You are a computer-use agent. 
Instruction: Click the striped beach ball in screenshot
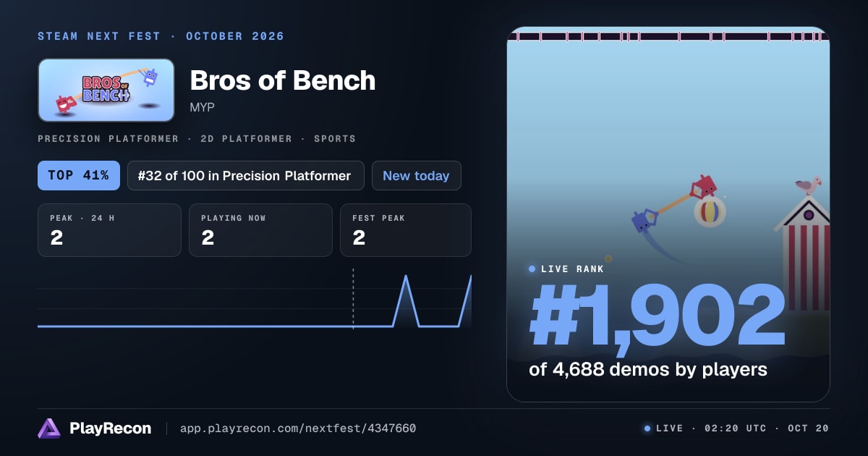(710, 212)
